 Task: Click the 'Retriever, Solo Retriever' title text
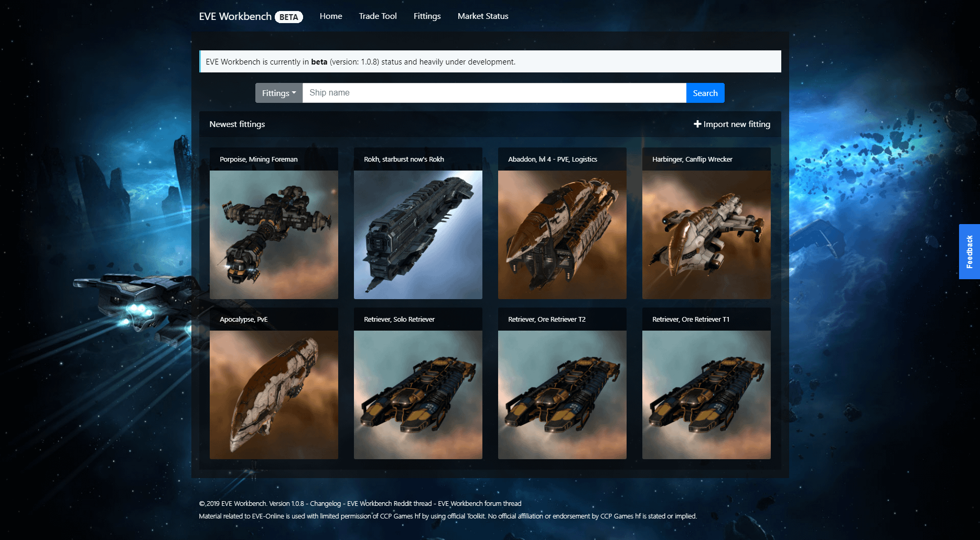click(x=399, y=320)
